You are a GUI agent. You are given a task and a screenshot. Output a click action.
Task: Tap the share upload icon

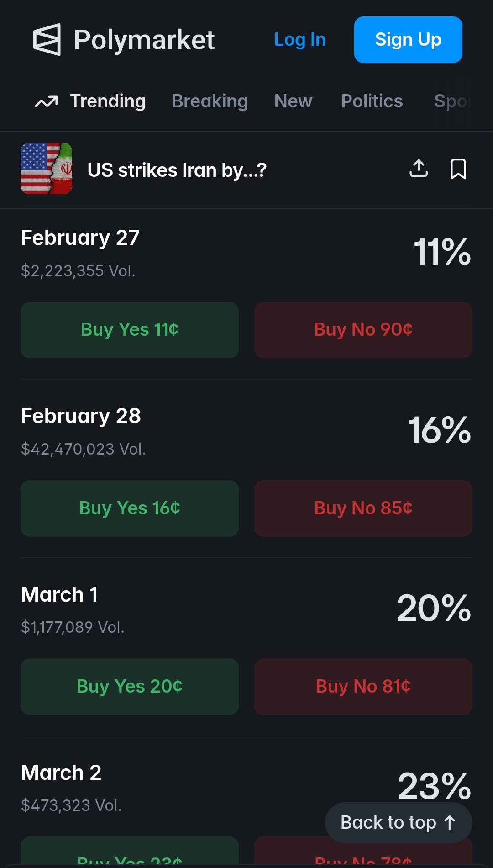[x=418, y=169]
